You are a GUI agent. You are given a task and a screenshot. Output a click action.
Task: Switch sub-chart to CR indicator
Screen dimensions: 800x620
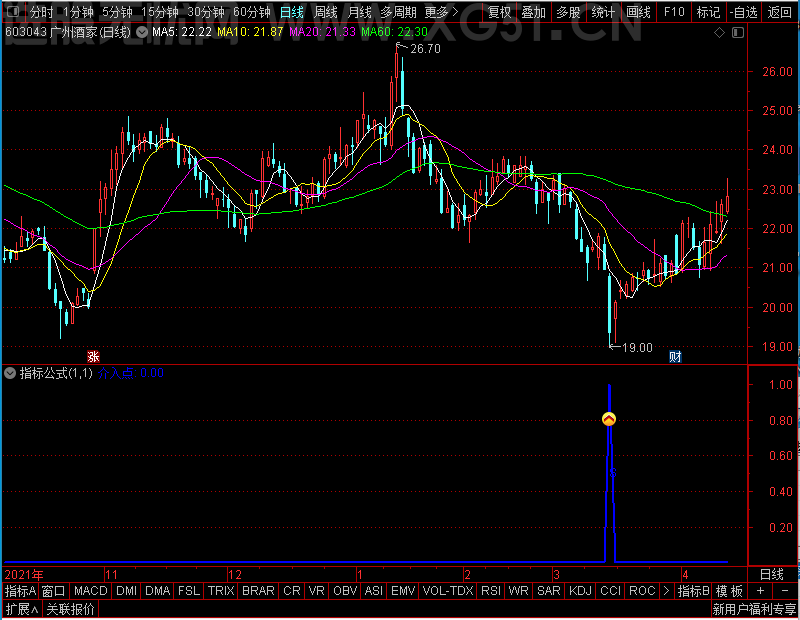point(292,591)
